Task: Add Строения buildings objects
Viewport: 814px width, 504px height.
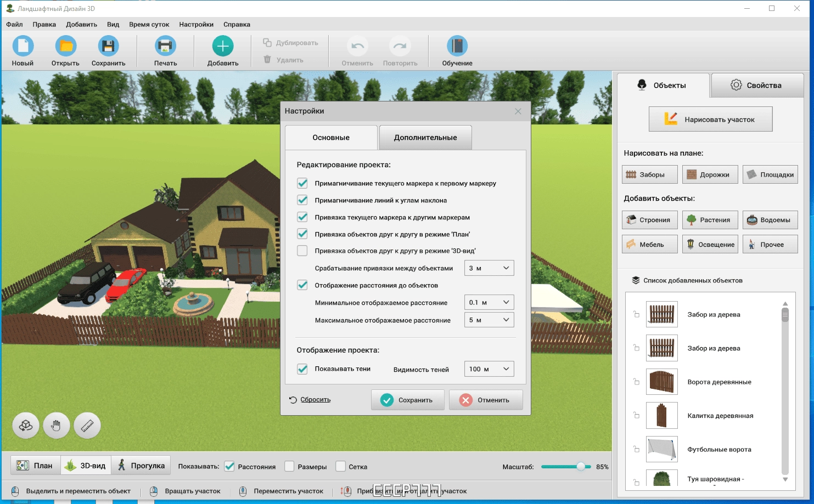Action: (x=650, y=220)
